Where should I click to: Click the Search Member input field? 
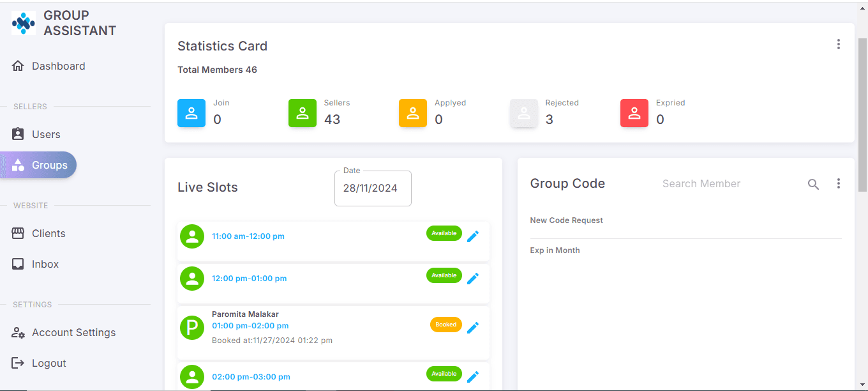point(729,184)
